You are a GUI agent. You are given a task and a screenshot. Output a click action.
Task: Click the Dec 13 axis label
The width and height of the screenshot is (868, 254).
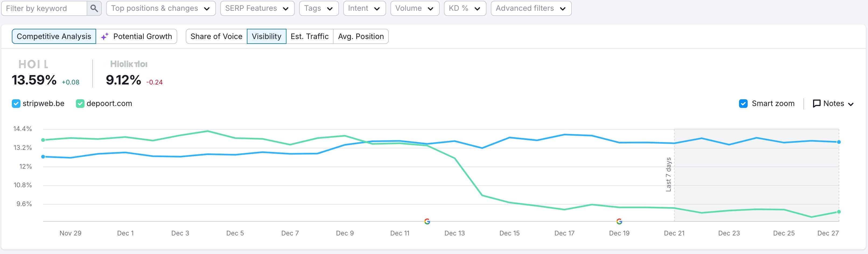tap(454, 233)
